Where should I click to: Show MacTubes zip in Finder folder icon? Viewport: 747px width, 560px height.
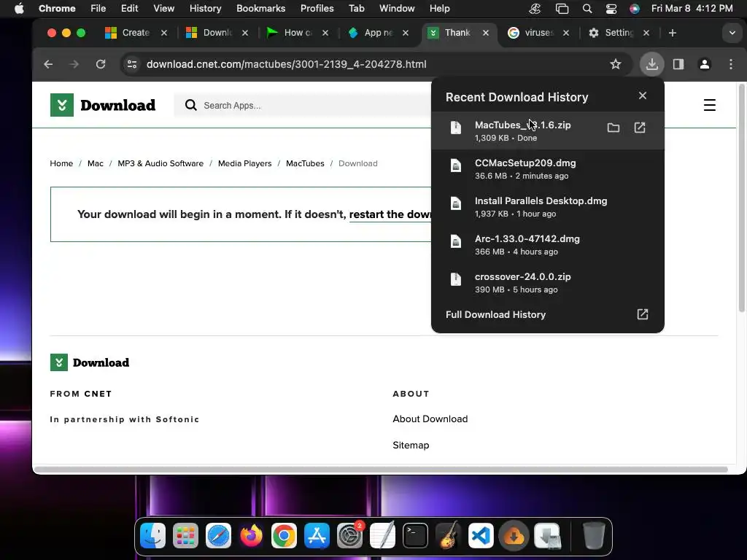tap(613, 128)
